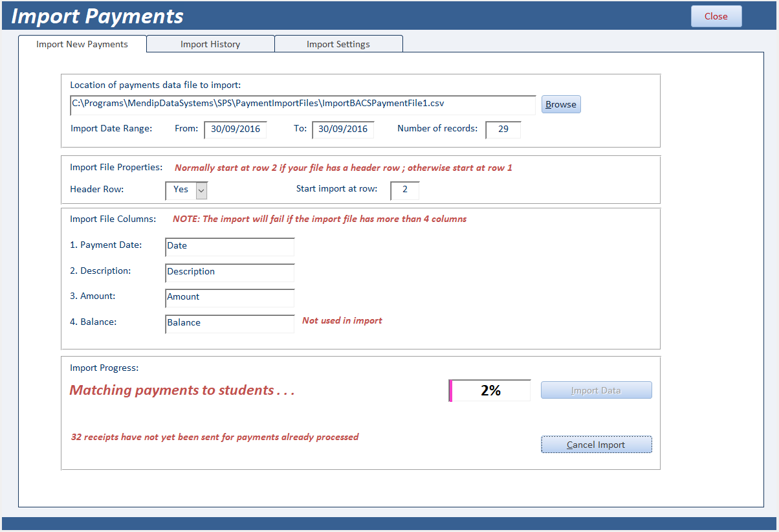Viewport: 779px width, 532px height.
Task: Click the greyed-out Import Data button
Action: (596, 390)
